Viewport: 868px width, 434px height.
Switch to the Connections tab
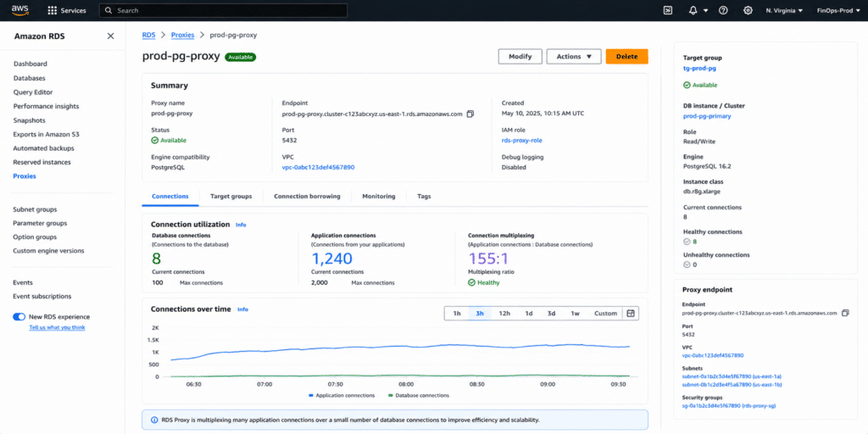(170, 197)
